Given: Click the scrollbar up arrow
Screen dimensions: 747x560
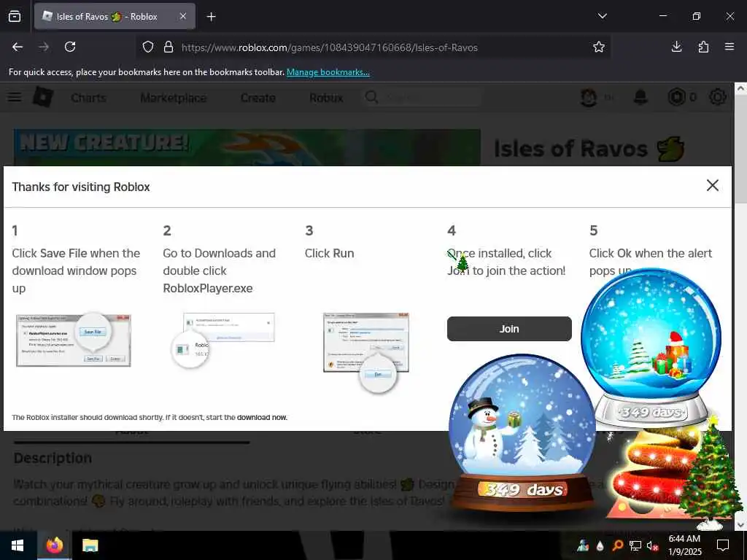Looking at the screenshot, I should point(740,88).
